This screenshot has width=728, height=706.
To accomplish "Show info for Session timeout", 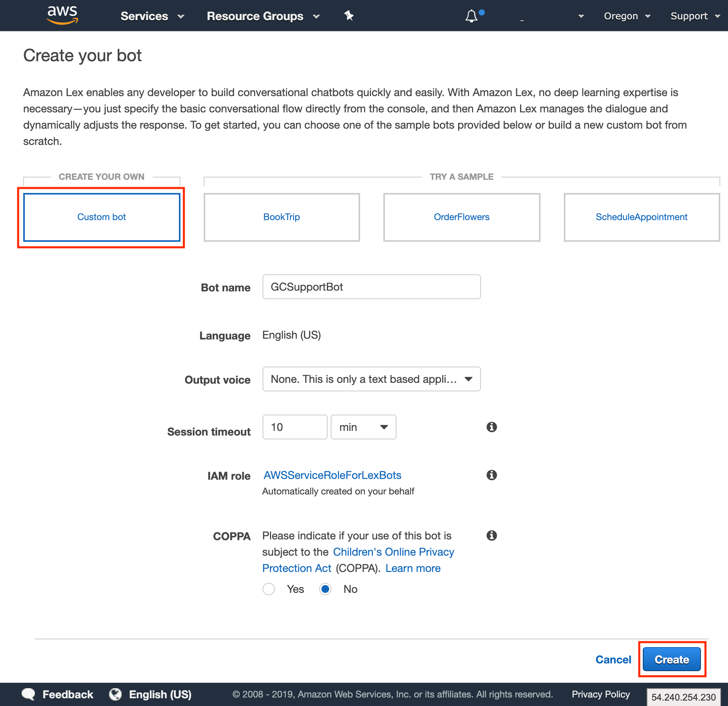I will point(491,427).
